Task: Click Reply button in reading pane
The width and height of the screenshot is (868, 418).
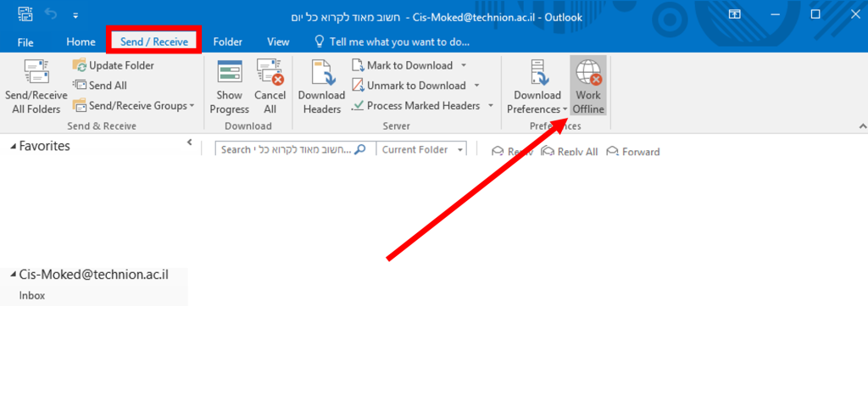Action: pyautogui.click(x=513, y=152)
